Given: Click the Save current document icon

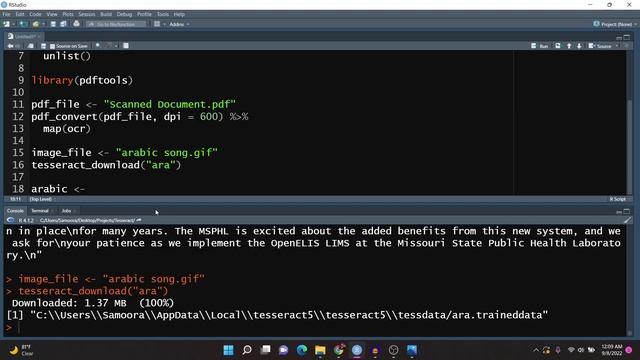Looking at the screenshot, I should click(x=53, y=24).
